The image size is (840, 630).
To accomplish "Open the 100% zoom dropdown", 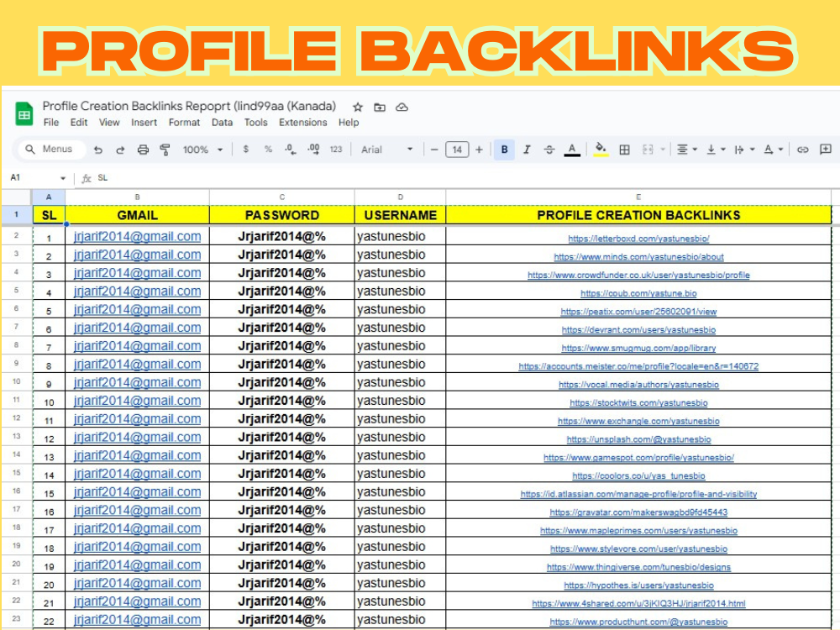I will pos(202,150).
